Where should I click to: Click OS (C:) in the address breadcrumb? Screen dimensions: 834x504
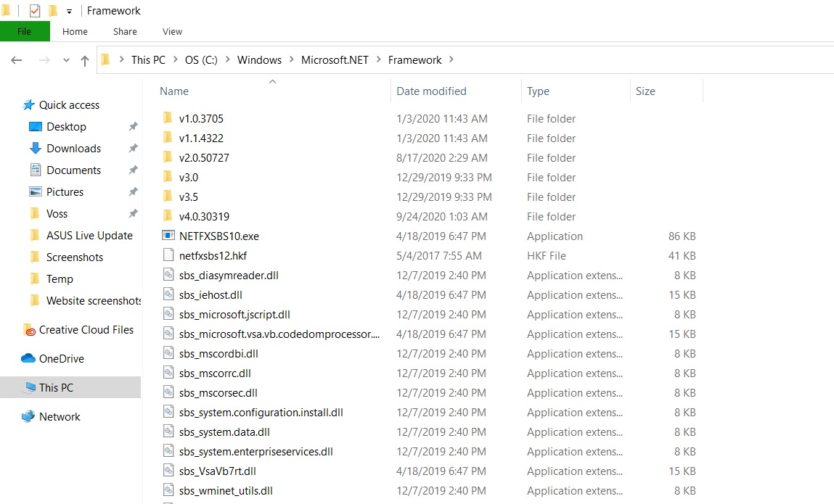click(201, 60)
